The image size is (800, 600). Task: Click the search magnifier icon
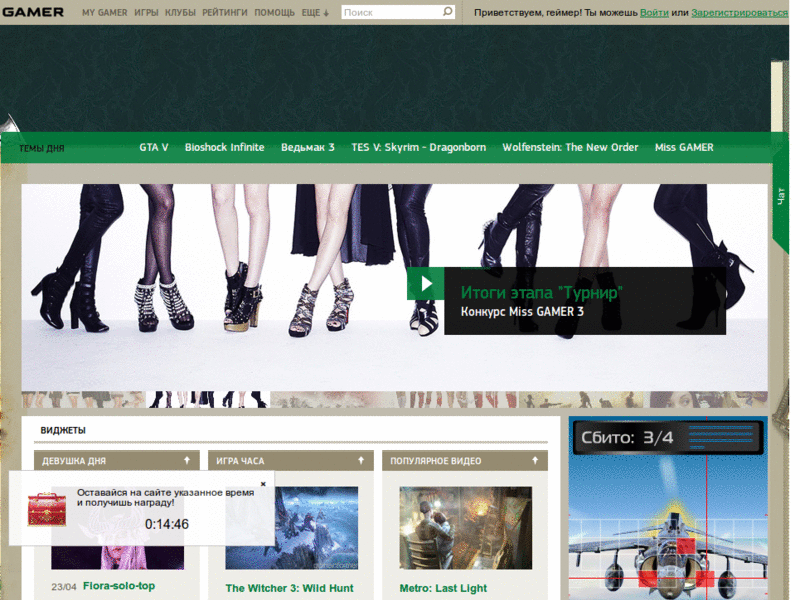click(447, 11)
